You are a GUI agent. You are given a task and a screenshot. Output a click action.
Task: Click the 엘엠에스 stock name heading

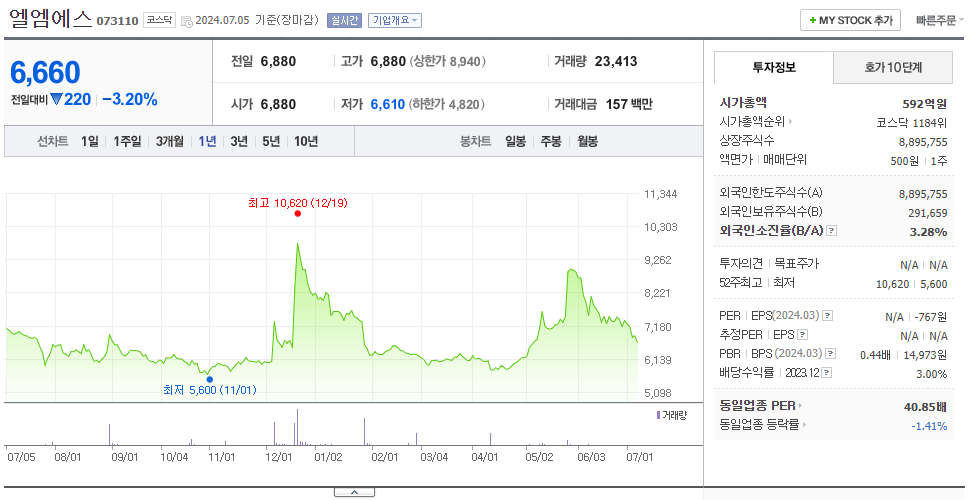coord(51,19)
